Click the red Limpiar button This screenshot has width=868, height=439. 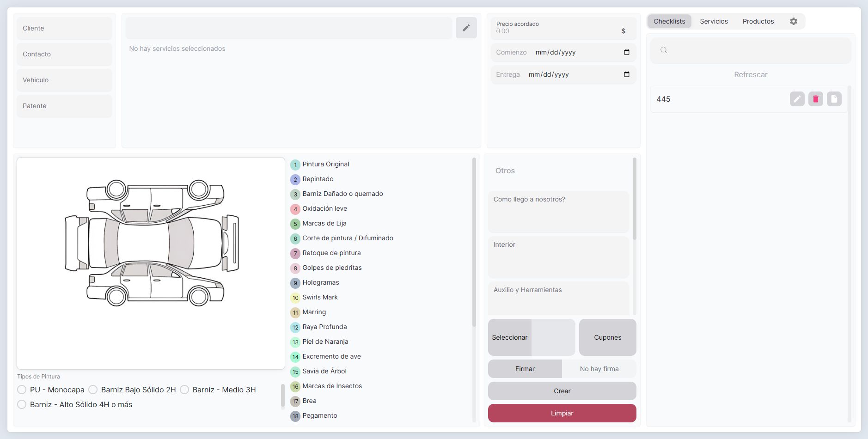[562, 413]
